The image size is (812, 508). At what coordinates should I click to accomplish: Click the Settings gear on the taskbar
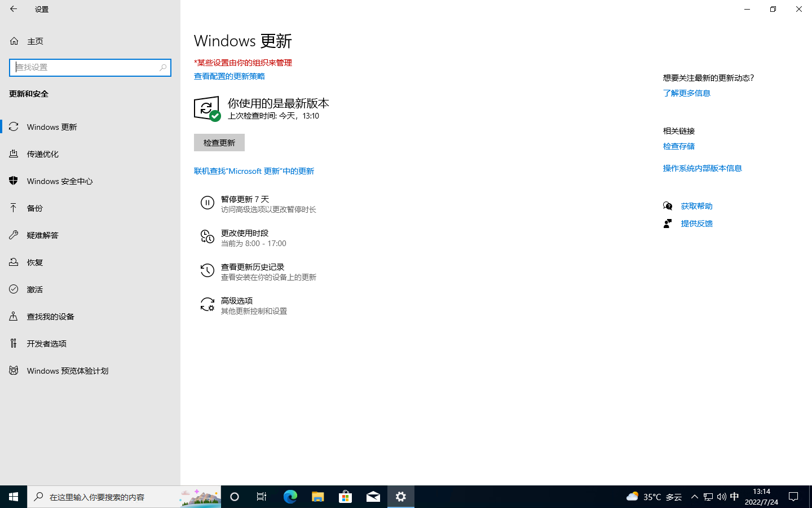[401, 497]
